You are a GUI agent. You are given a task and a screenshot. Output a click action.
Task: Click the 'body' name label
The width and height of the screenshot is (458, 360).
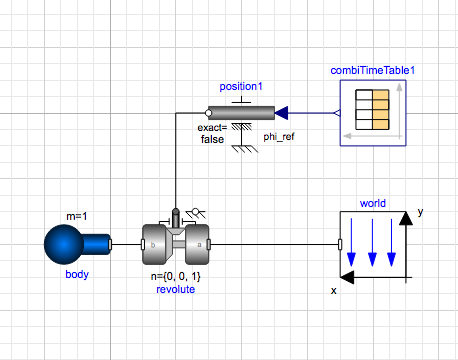point(77,274)
